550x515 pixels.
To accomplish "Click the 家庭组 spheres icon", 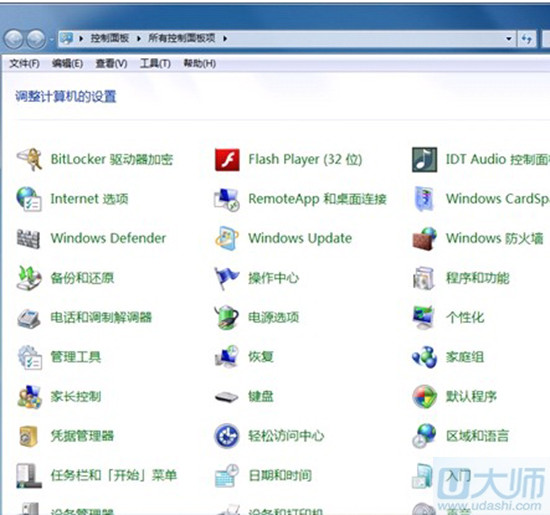I will [x=424, y=357].
